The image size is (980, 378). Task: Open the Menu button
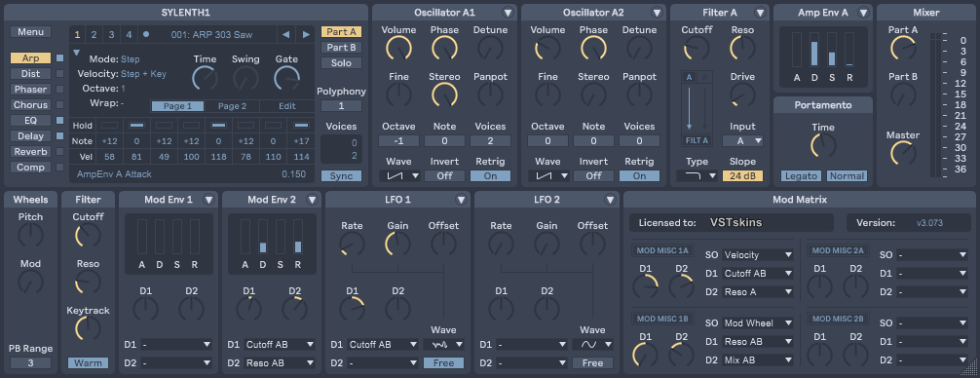coord(30,32)
